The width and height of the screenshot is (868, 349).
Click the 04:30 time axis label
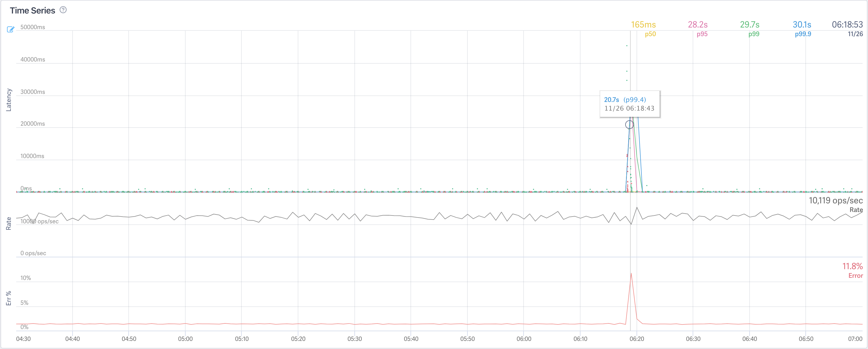pos(23,338)
